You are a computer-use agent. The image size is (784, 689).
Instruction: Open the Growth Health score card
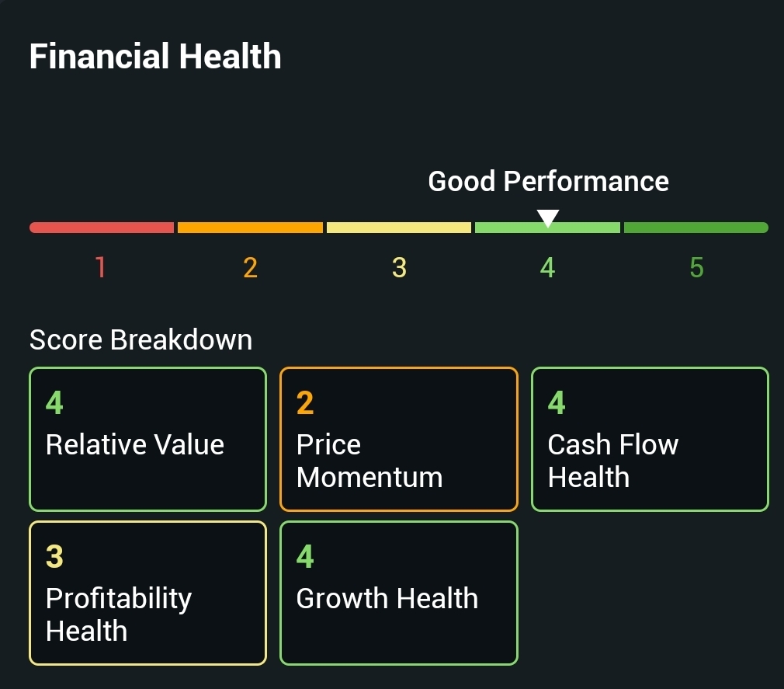[398, 593]
